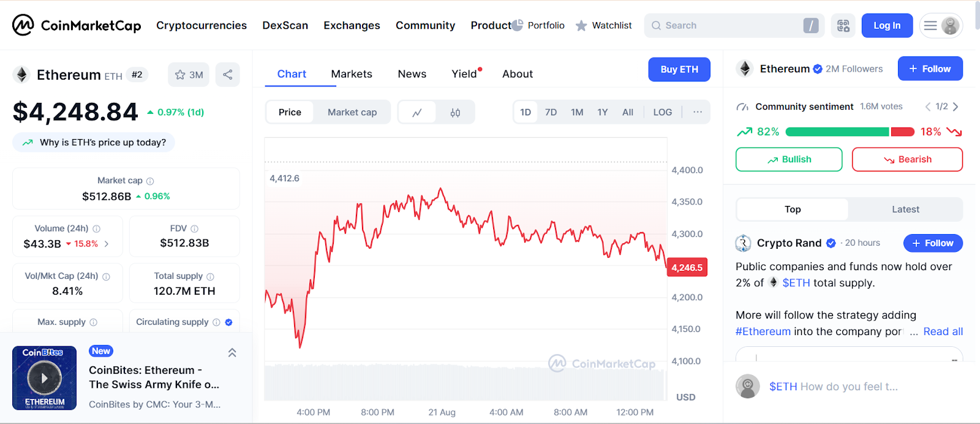Open the Portfolio pie chart icon
Viewport: 980px width, 424px height.
pos(518,25)
